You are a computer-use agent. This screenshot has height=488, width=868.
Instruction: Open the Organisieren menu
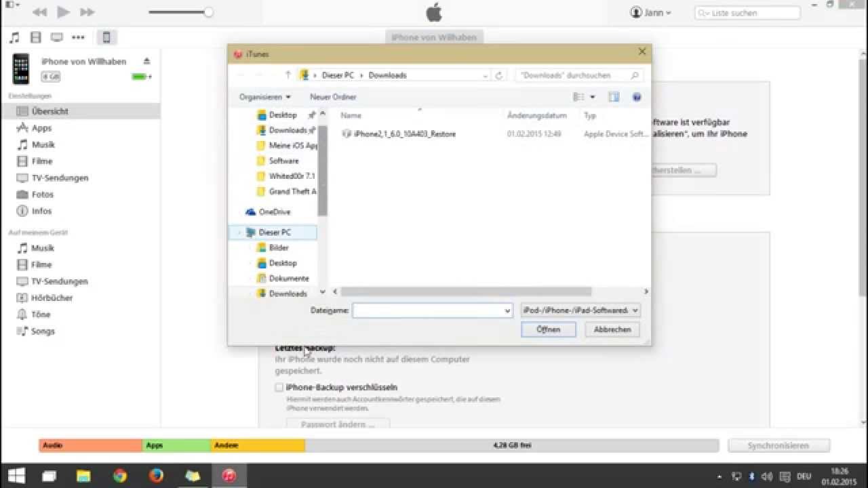(264, 97)
